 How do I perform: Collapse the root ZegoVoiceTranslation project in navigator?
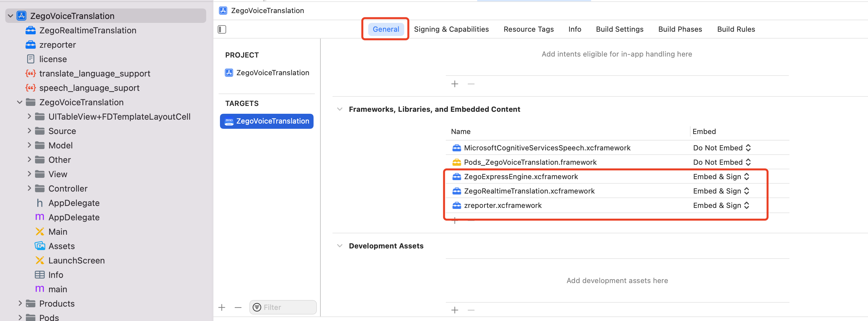pyautogui.click(x=10, y=16)
